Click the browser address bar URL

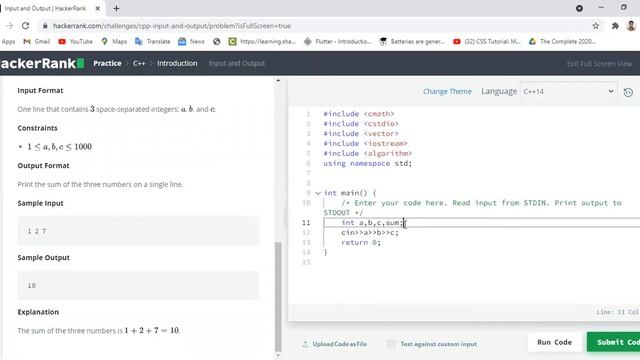(x=171, y=26)
